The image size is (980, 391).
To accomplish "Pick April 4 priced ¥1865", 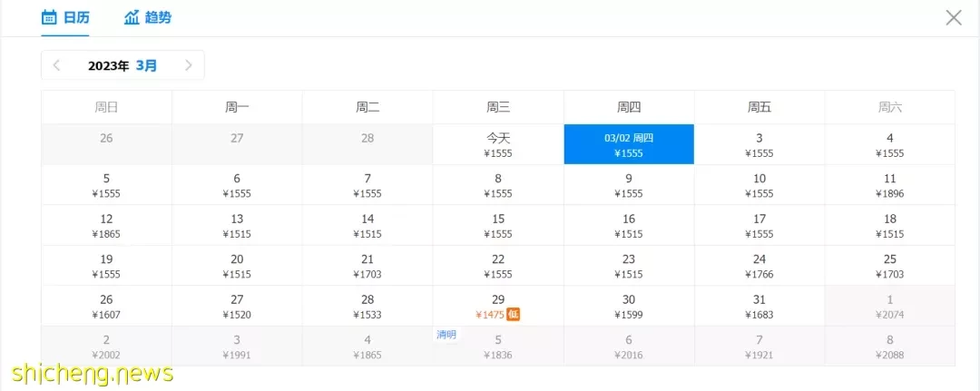I will tap(367, 346).
